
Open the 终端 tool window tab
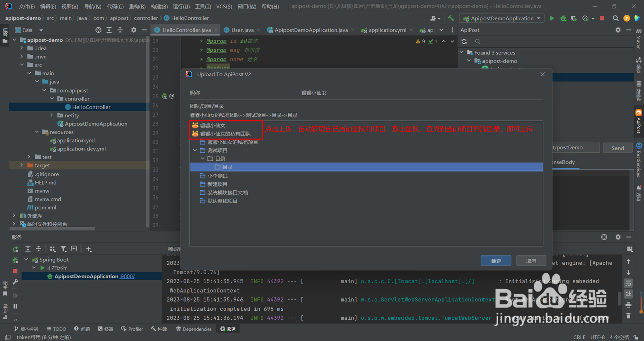[105, 329]
